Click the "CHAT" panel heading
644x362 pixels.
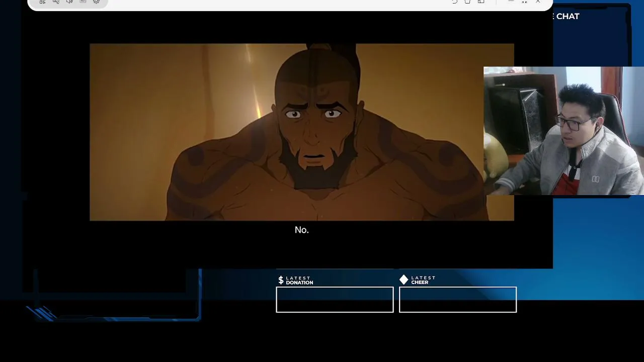tap(568, 16)
